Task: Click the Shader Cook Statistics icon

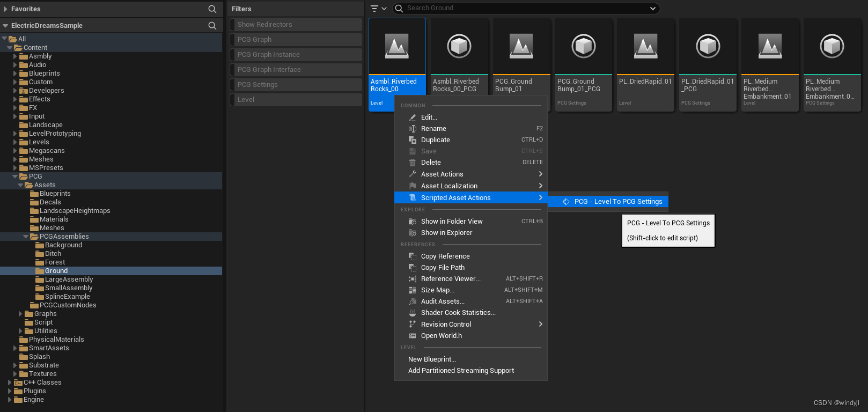Action: click(413, 313)
